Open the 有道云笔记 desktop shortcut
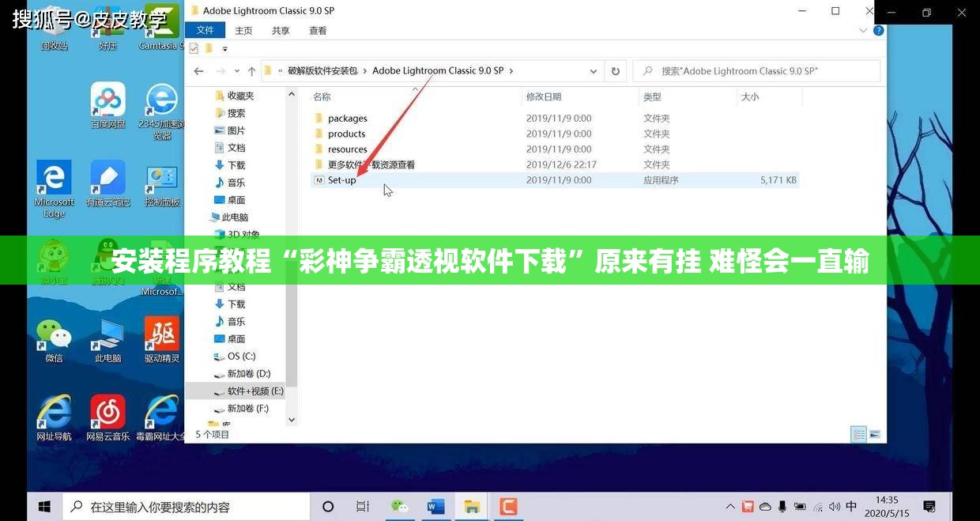This screenshot has width=980, height=521. point(108,183)
